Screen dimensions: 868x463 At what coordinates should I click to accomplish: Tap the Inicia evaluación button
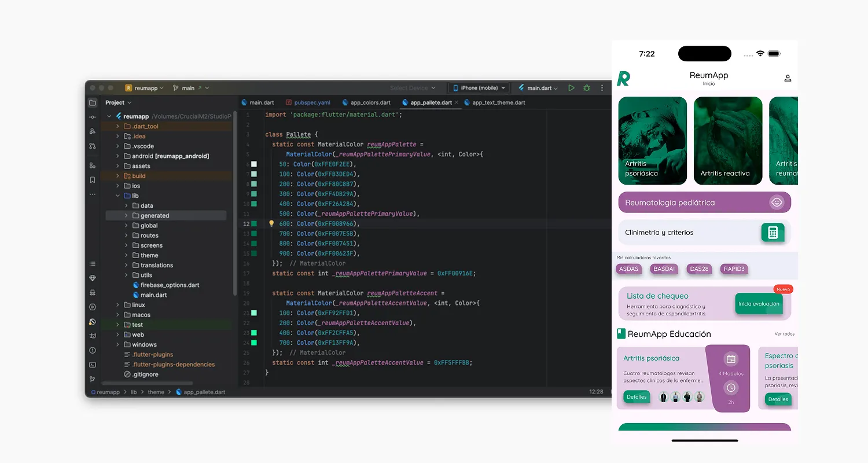pyautogui.click(x=759, y=303)
